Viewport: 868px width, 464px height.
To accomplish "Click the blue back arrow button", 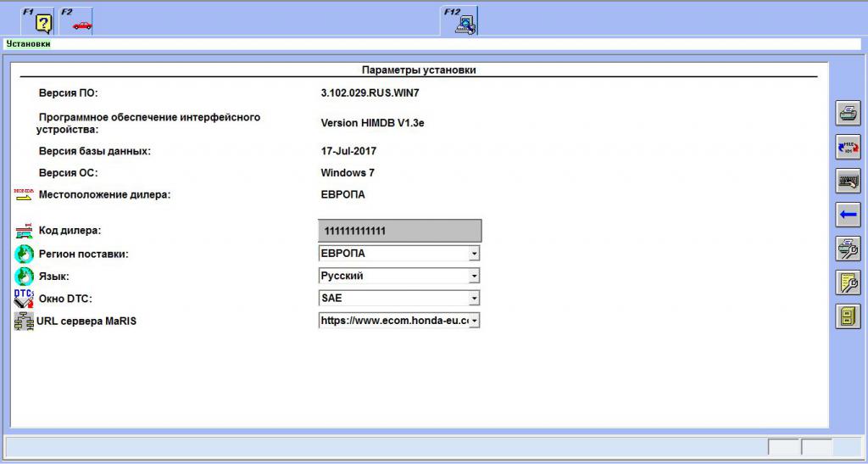I will [x=848, y=215].
